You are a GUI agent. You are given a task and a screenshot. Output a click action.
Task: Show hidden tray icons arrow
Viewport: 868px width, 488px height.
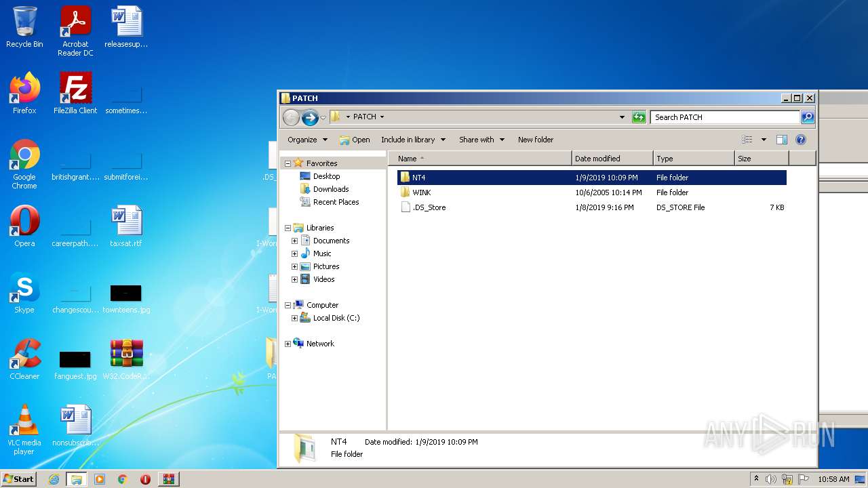coord(757,479)
